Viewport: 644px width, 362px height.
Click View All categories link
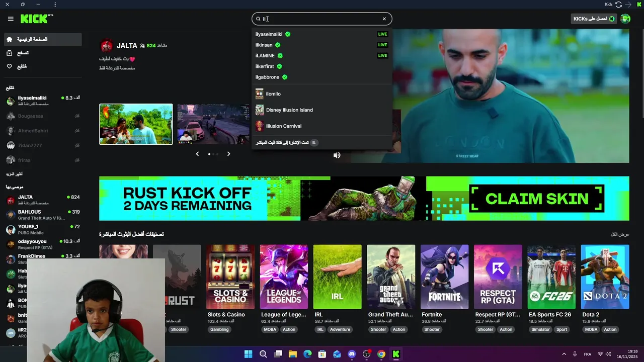tap(620, 234)
